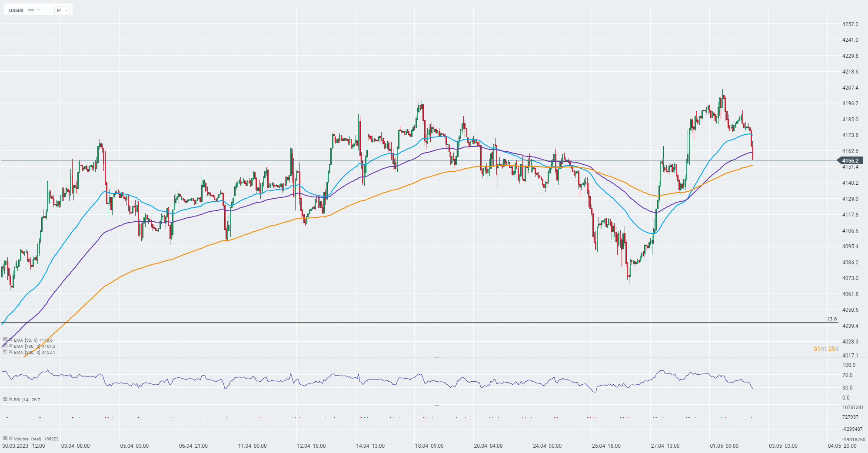Open settings for the EMA 100 indicator
This screenshot has height=453, width=868.
[x=5, y=346]
